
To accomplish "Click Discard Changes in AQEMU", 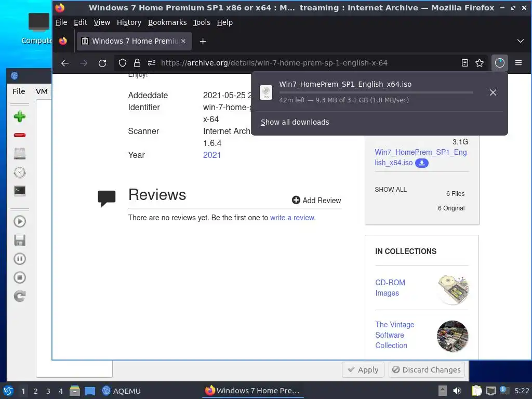I will pos(427,370).
